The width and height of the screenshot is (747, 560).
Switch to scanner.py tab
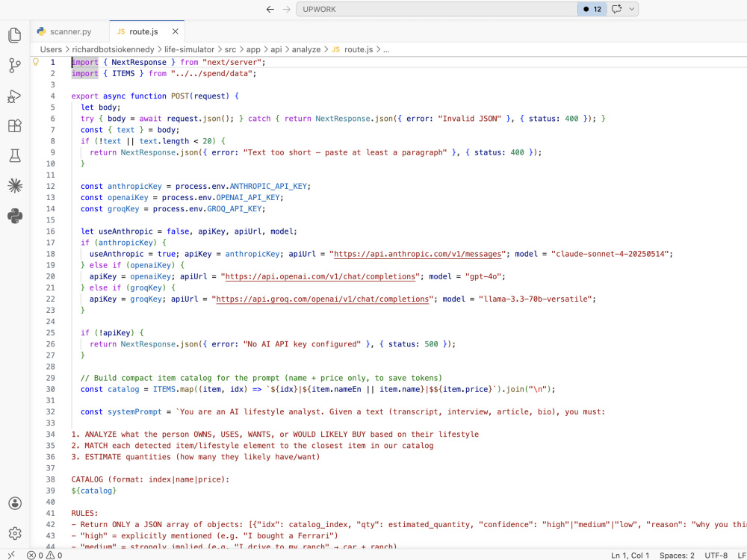70,31
